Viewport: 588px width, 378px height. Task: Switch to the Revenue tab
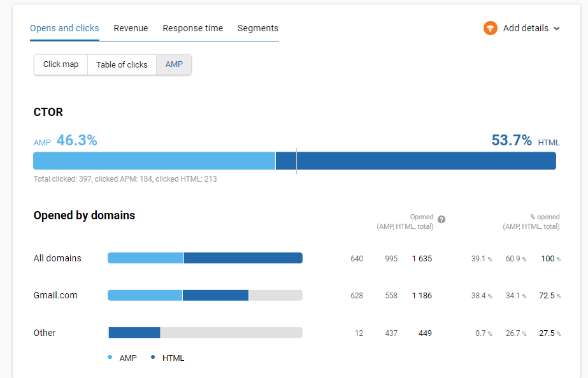click(131, 28)
